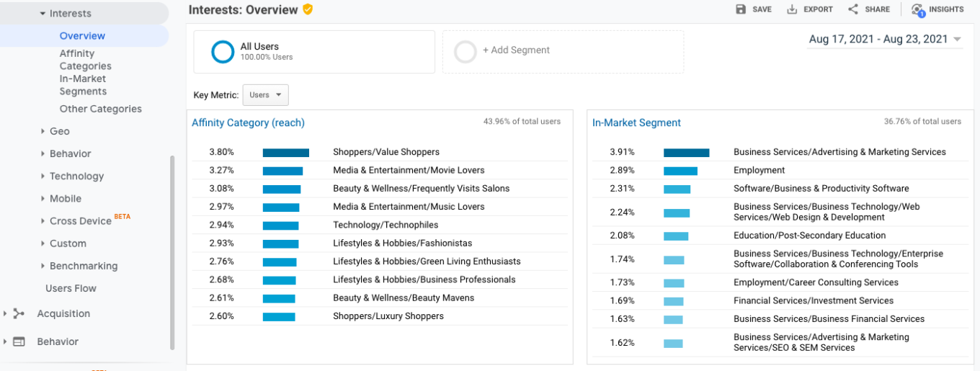Click the EXPORT button label
The image size is (980, 371).
point(818,9)
